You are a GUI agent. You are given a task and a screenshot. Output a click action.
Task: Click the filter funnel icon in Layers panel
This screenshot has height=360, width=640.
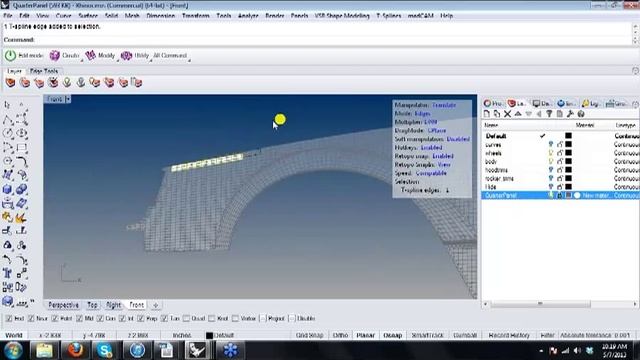(x=549, y=114)
